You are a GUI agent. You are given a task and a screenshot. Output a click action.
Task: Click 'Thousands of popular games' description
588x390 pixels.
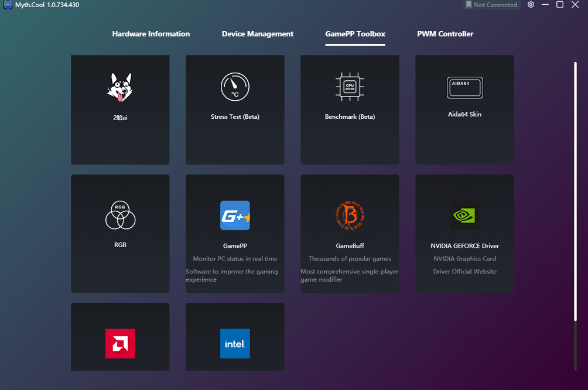pos(350,258)
